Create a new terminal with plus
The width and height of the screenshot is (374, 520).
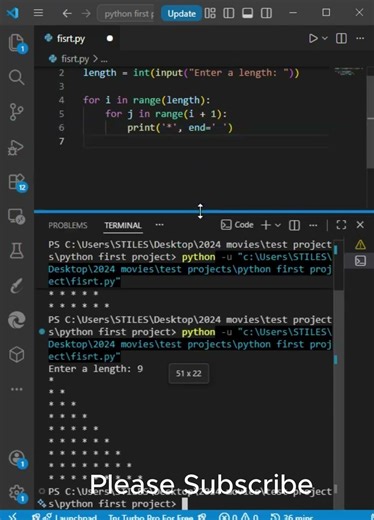coord(266,225)
